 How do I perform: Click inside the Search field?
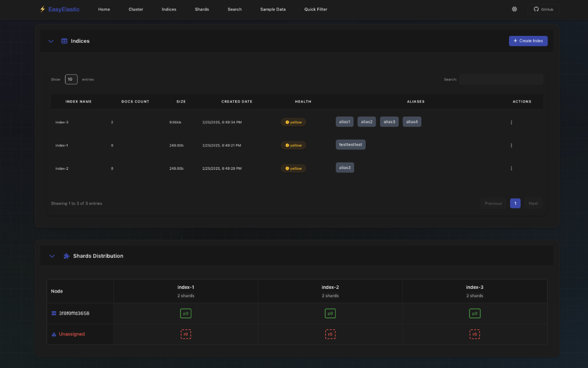pyautogui.click(x=501, y=79)
